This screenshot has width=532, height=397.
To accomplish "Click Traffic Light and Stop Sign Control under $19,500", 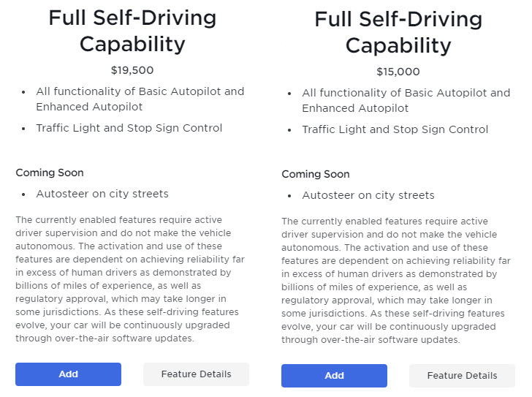I will click(129, 128).
